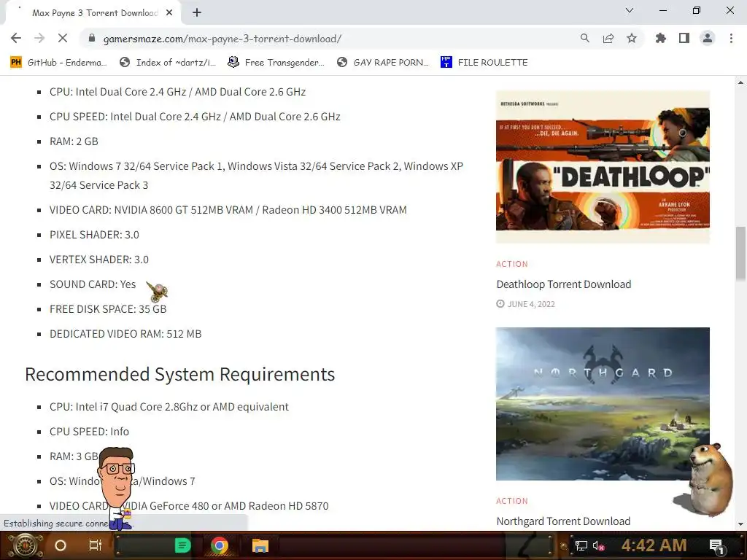Click 'DEDICATED VIDEO RAM: 512 MB' text
This screenshot has width=747, height=560.
125,334
